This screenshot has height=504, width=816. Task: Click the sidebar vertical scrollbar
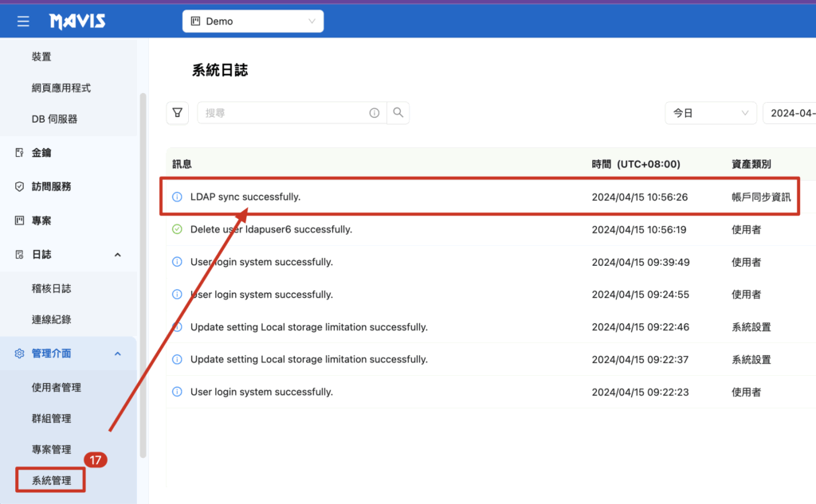pos(143,271)
